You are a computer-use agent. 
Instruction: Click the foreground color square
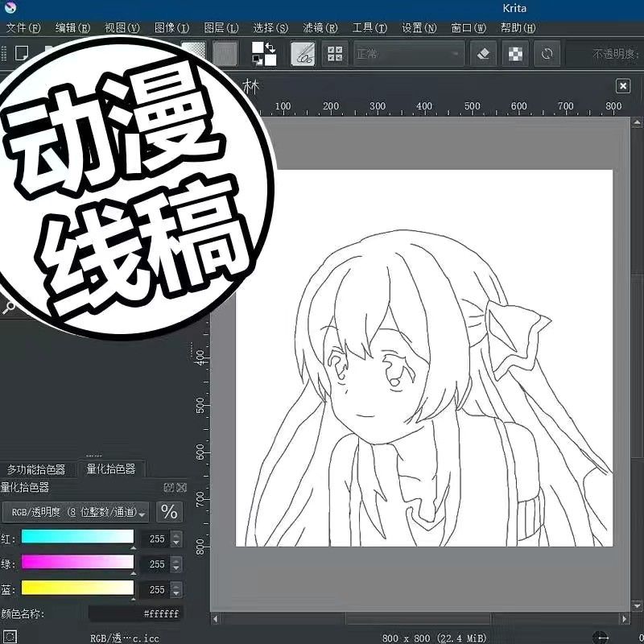click(x=258, y=47)
